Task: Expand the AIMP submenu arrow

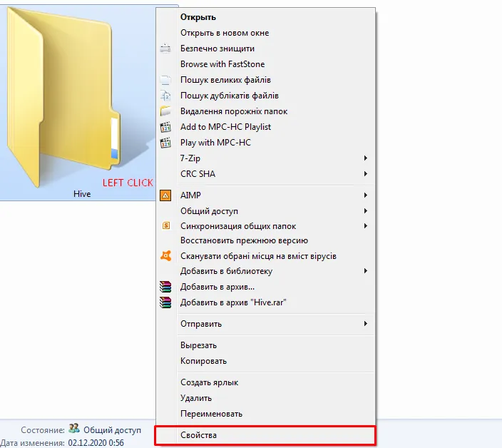Action: 365,195
